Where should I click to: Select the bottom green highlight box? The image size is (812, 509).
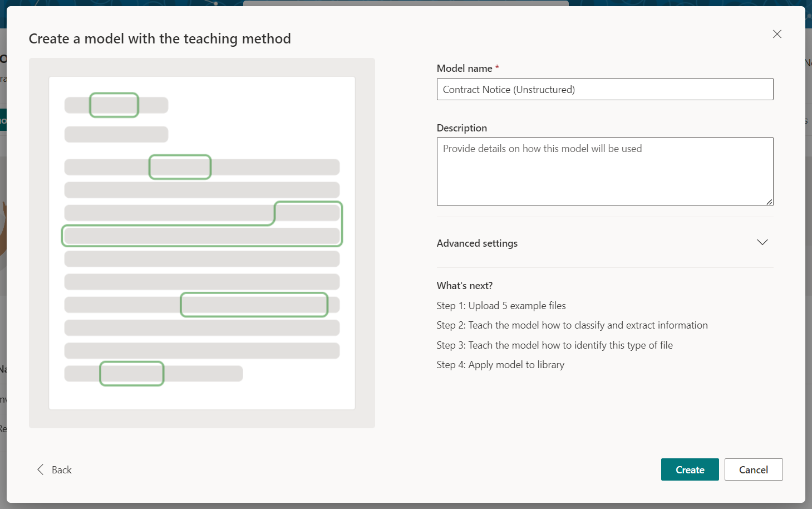[x=132, y=374]
